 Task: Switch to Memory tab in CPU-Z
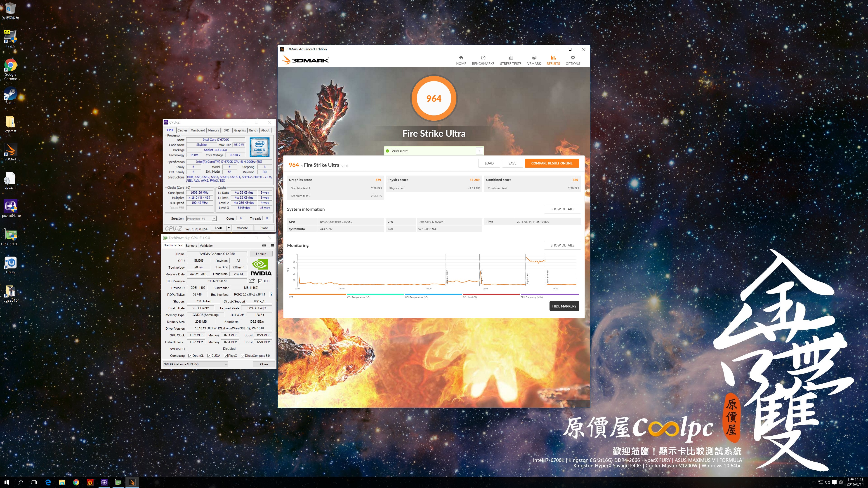pos(213,130)
